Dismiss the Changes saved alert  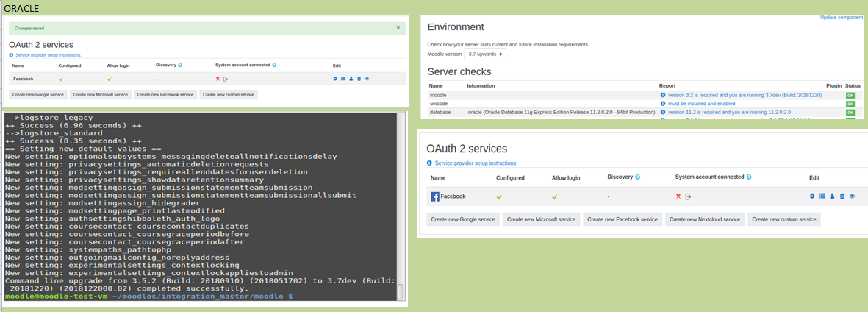click(x=398, y=28)
